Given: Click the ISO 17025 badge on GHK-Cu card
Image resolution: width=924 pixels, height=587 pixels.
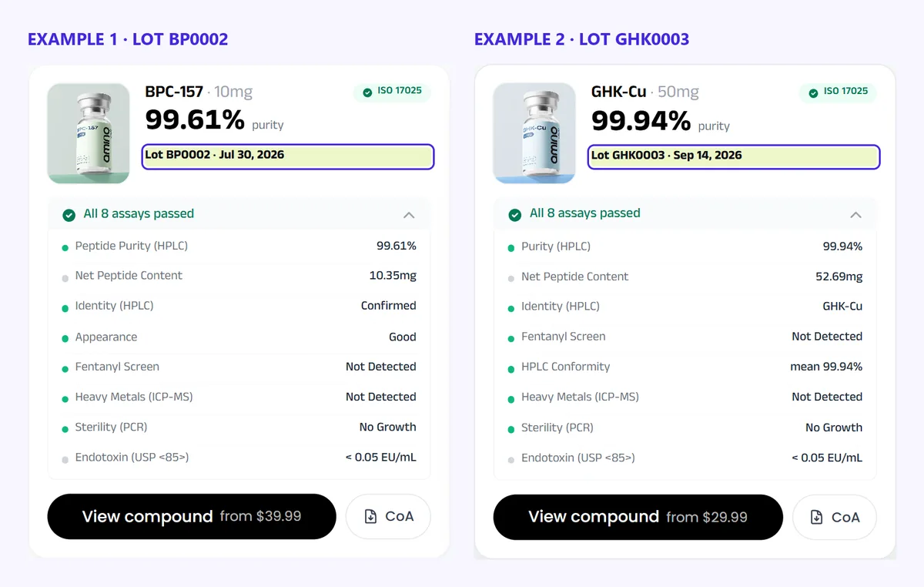Looking at the screenshot, I should [x=839, y=92].
